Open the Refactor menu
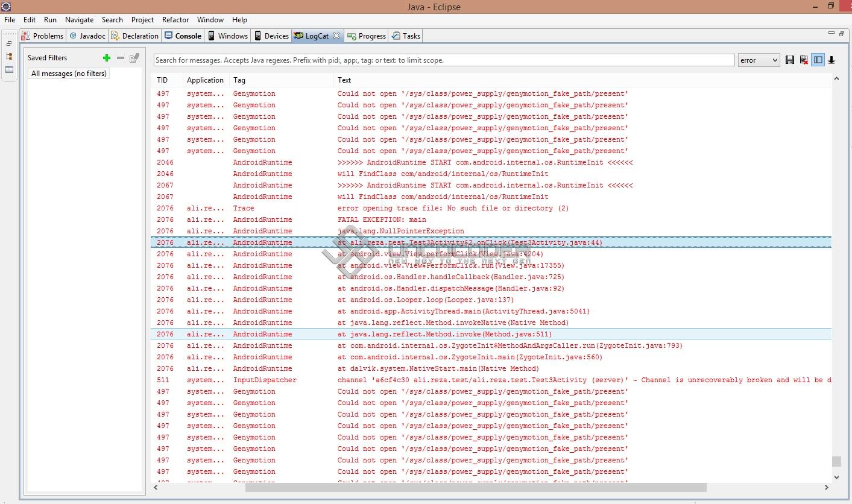This screenshot has height=504, width=852. click(175, 19)
